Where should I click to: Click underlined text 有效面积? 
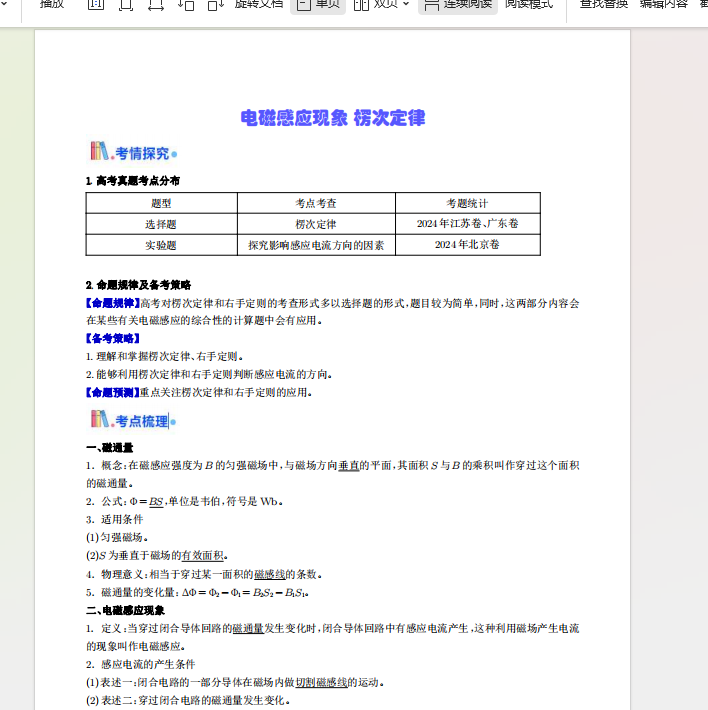[202, 556]
